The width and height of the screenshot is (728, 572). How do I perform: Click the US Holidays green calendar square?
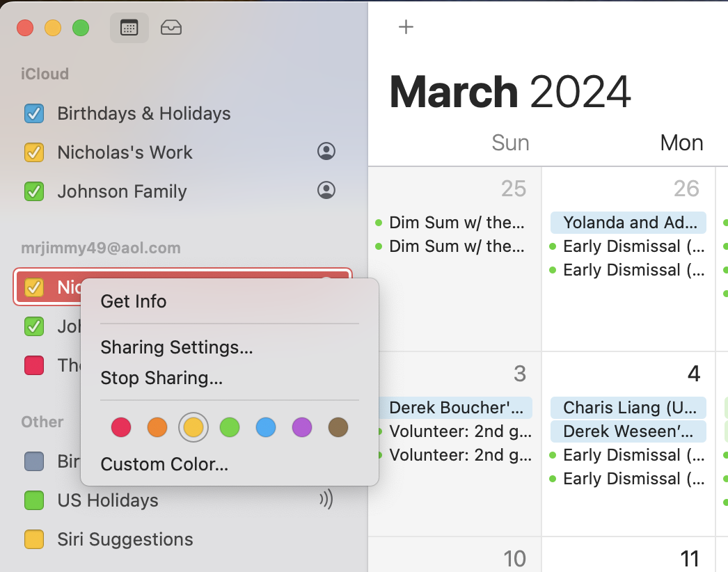(x=34, y=500)
